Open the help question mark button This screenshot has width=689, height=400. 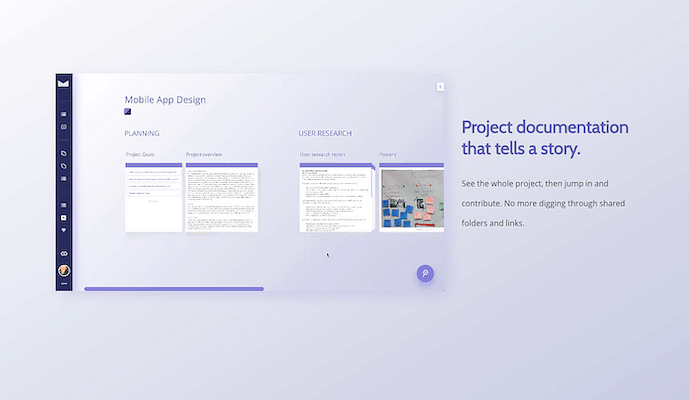[x=425, y=273]
